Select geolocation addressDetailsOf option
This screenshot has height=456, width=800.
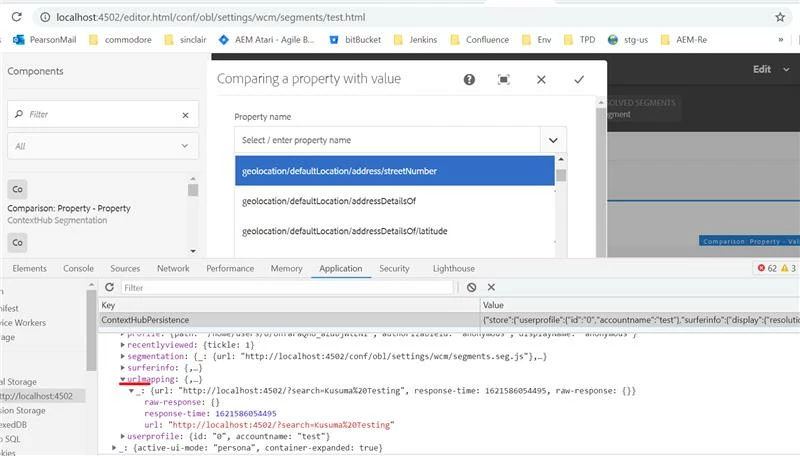pos(394,201)
